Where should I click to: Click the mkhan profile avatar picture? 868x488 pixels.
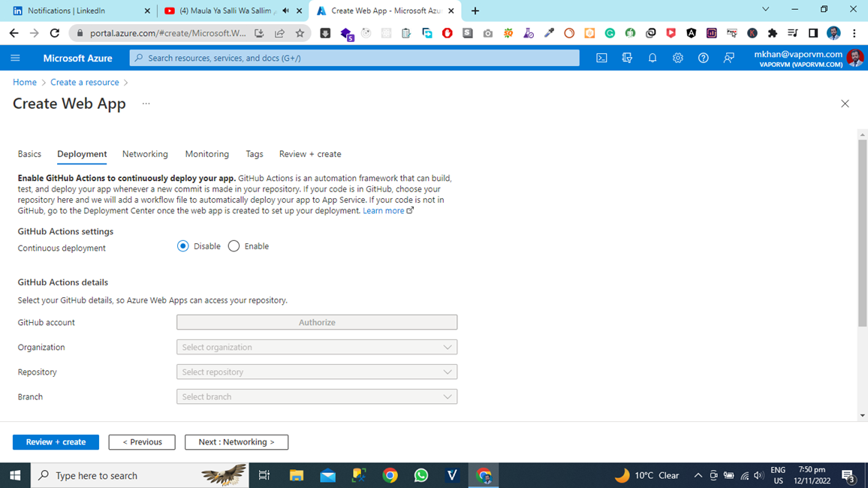coord(855,58)
